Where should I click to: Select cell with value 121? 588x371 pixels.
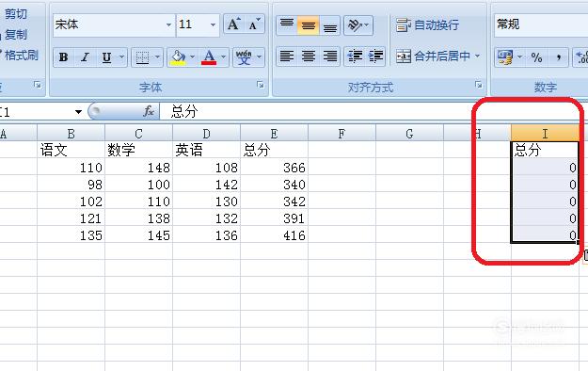click(x=71, y=218)
